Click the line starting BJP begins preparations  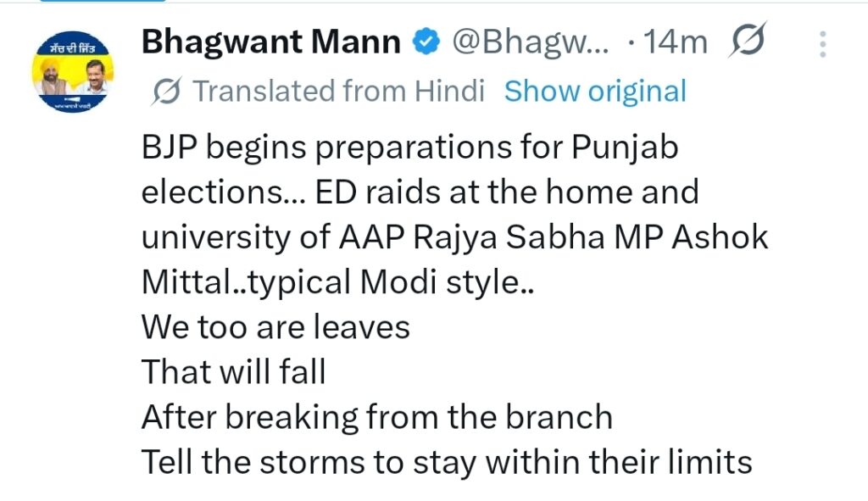pyautogui.click(x=410, y=149)
